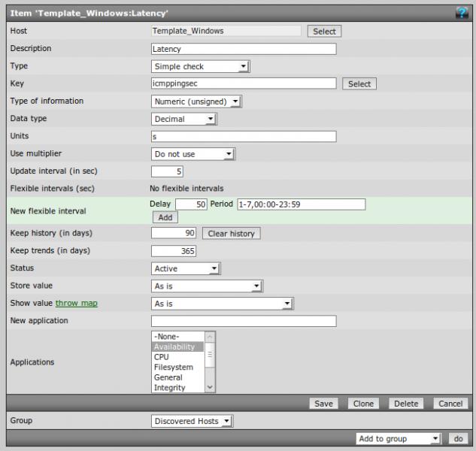Screen dimensions: 476x451
Task: Choose CPU from the Applications list
Action: [x=162, y=357]
